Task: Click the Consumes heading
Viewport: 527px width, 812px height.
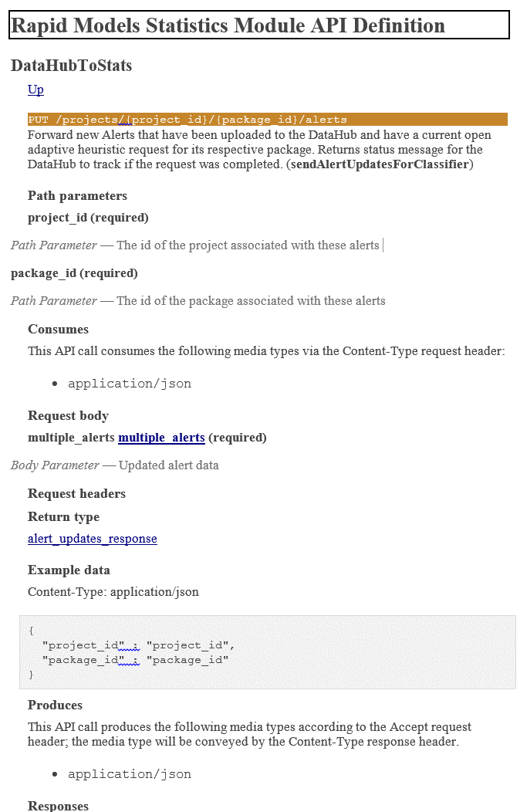Action: point(58,330)
